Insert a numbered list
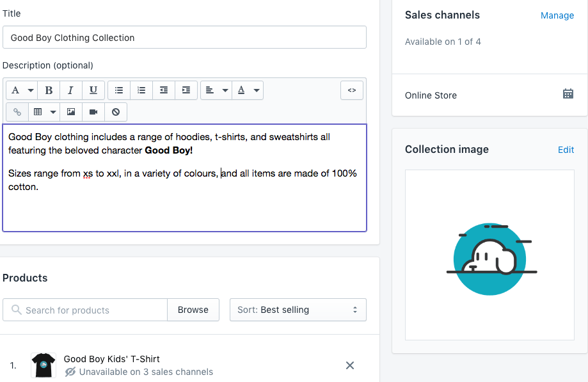The width and height of the screenshot is (588, 382). coord(141,90)
